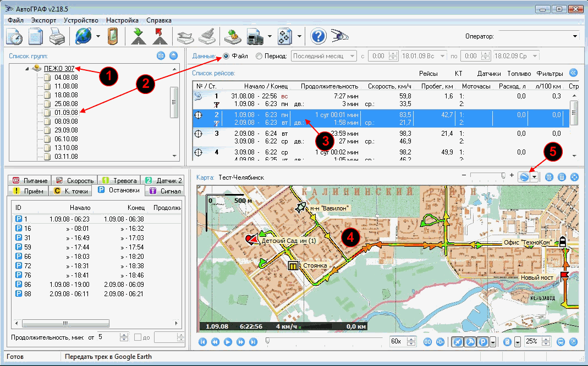Open the dropdown arrow beside globe icon
This screenshot has width=588, height=366.
coord(98,37)
